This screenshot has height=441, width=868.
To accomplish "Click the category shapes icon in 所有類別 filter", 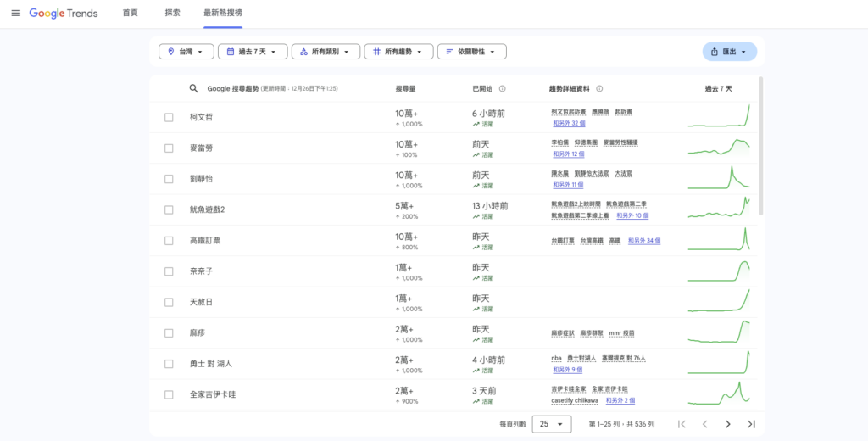I will (303, 52).
